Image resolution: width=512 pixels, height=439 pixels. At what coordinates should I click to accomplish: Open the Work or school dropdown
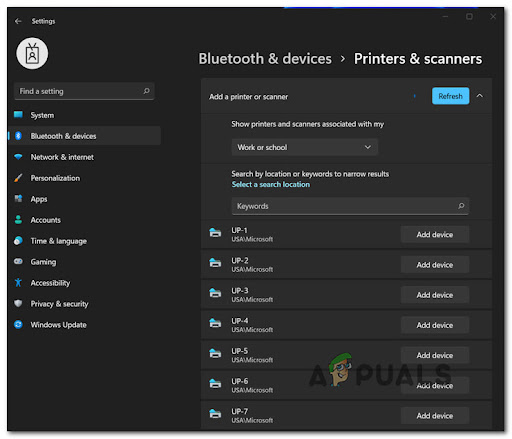click(x=305, y=147)
